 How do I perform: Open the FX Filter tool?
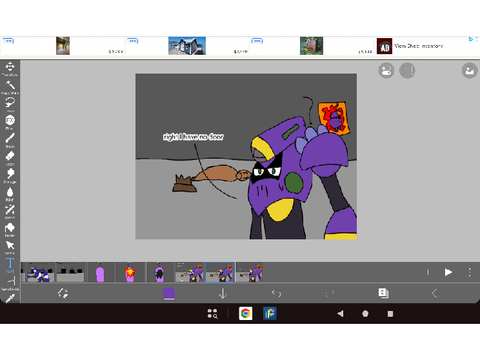(10, 122)
